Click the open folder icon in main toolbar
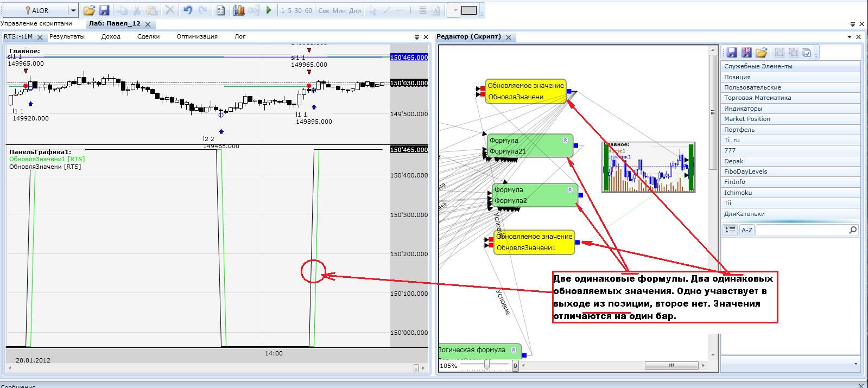This screenshot has height=388, width=868. (x=89, y=10)
